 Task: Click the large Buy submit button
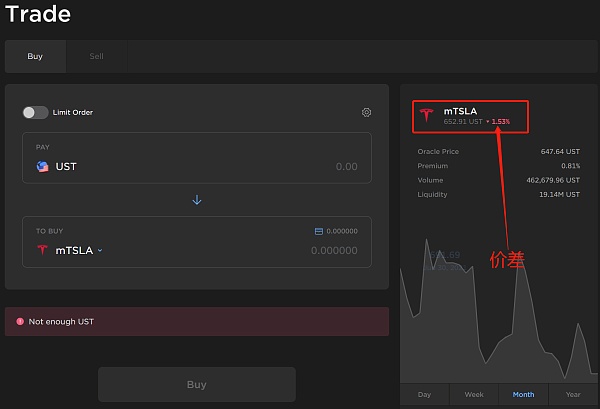(x=197, y=385)
